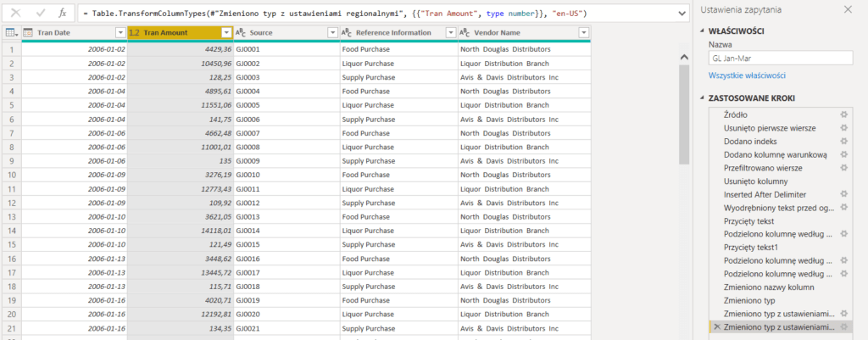This screenshot has height=340, width=868.
Task: Change data type icon of Tran Amount
Action: (134, 32)
